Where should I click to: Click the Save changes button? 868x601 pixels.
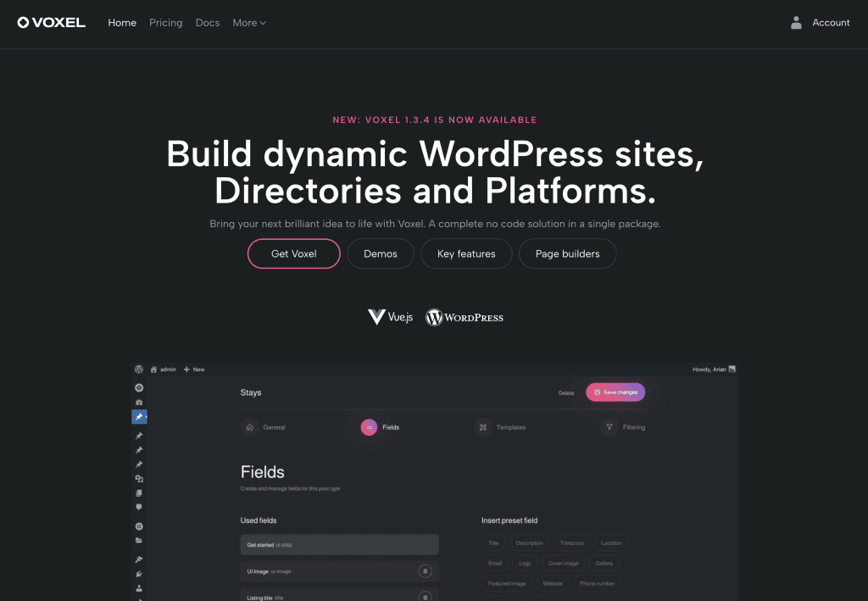(x=615, y=392)
